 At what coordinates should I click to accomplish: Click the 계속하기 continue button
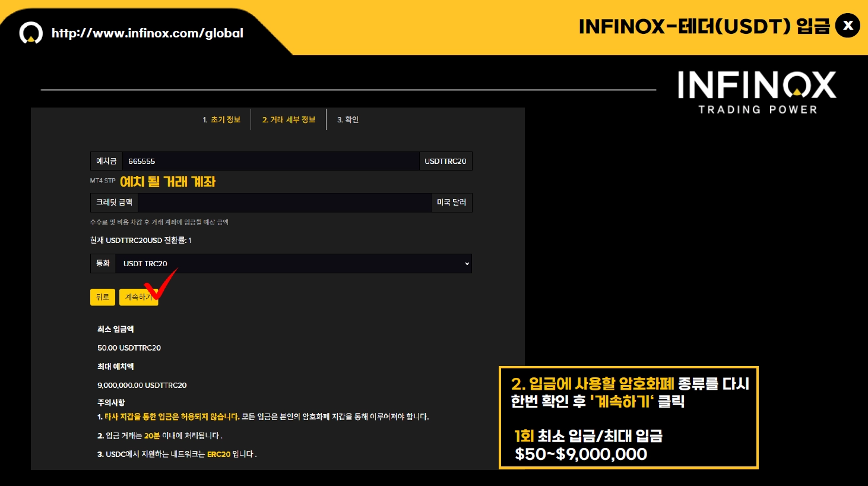(x=139, y=297)
